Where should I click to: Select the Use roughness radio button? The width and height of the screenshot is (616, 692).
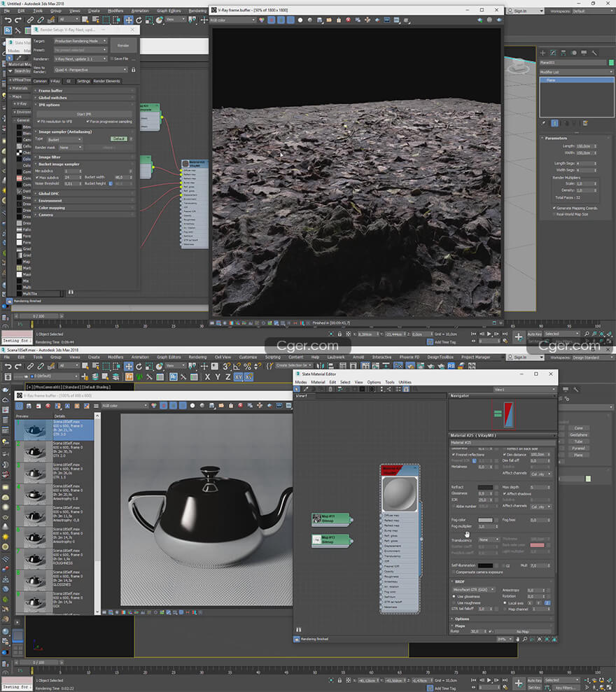[x=454, y=602]
